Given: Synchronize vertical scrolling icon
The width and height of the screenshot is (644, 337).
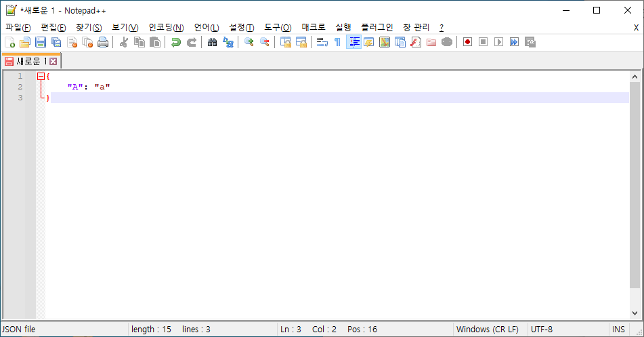Looking at the screenshot, I should click(286, 42).
